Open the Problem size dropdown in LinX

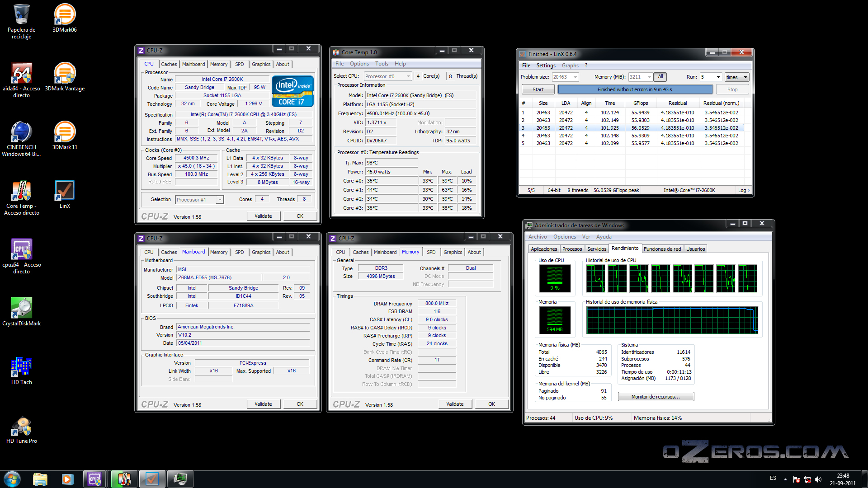pos(565,77)
